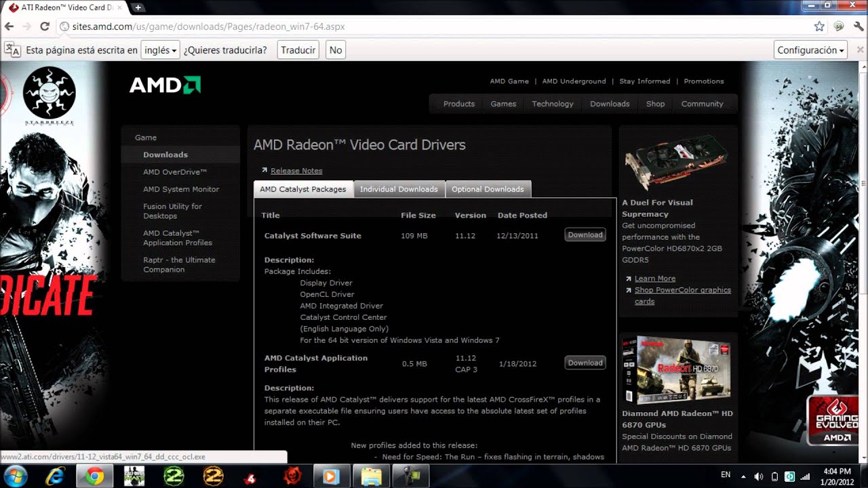The image size is (868, 488).
Task: Open the Configuración dropdown
Action: 810,50
